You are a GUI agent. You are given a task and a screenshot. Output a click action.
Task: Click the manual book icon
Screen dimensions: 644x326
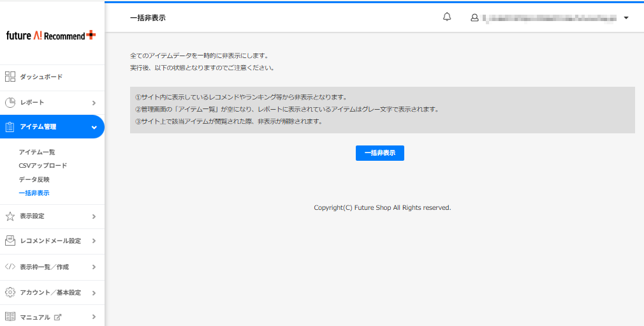(x=10, y=316)
